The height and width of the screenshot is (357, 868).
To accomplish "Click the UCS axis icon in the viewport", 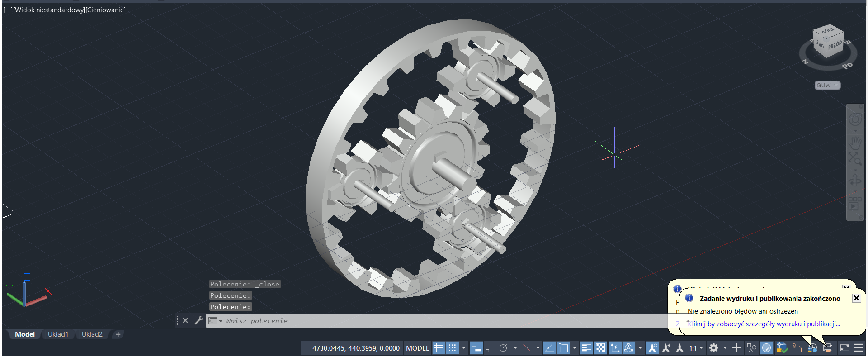I will pyautogui.click(x=26, y=291).
